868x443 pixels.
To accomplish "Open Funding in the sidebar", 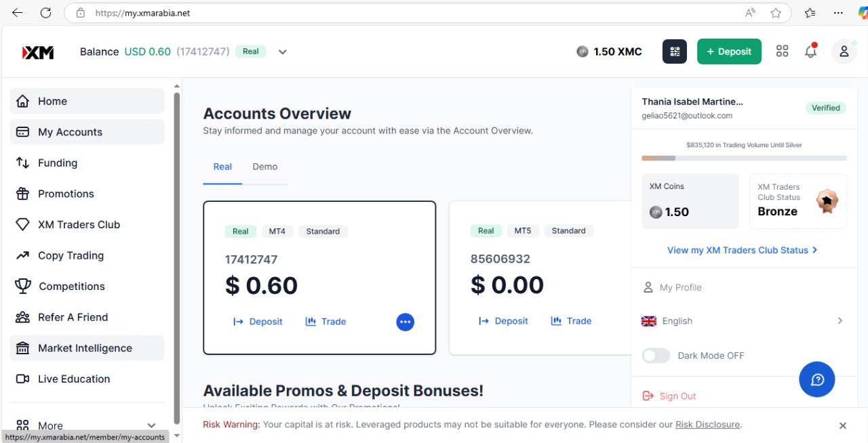I will (x=58, y=163).
